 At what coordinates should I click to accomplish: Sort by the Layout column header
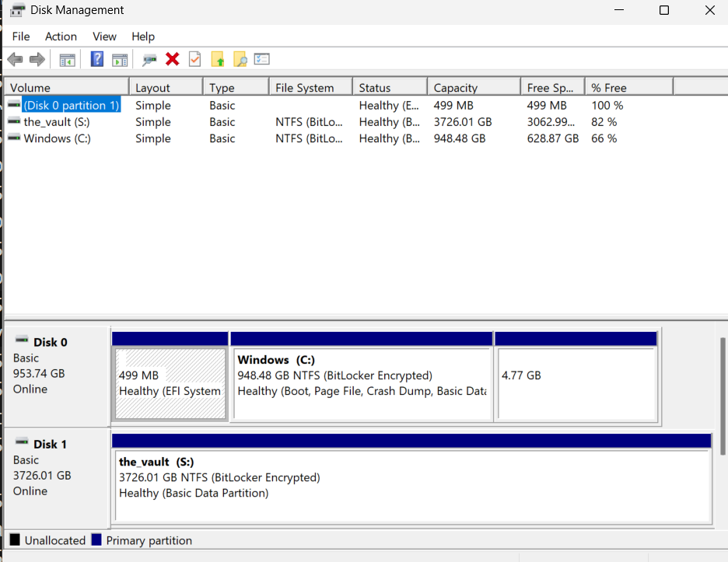coord(166,87)
